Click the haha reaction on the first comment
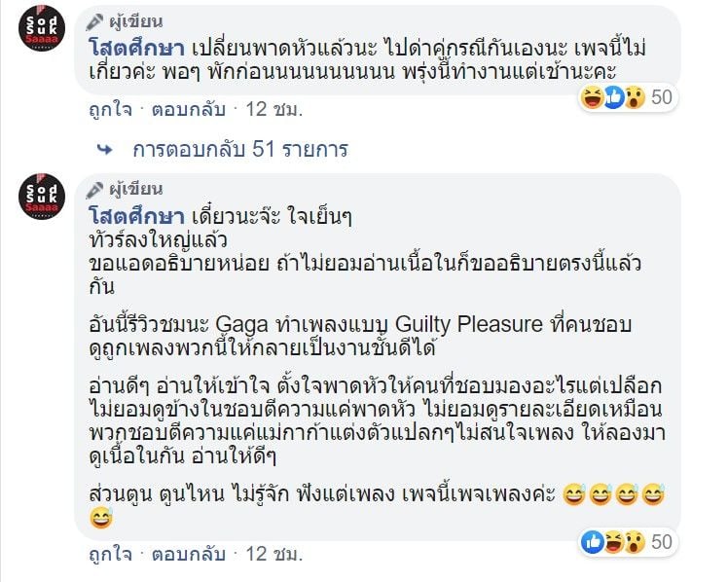 tap(592, 97)
